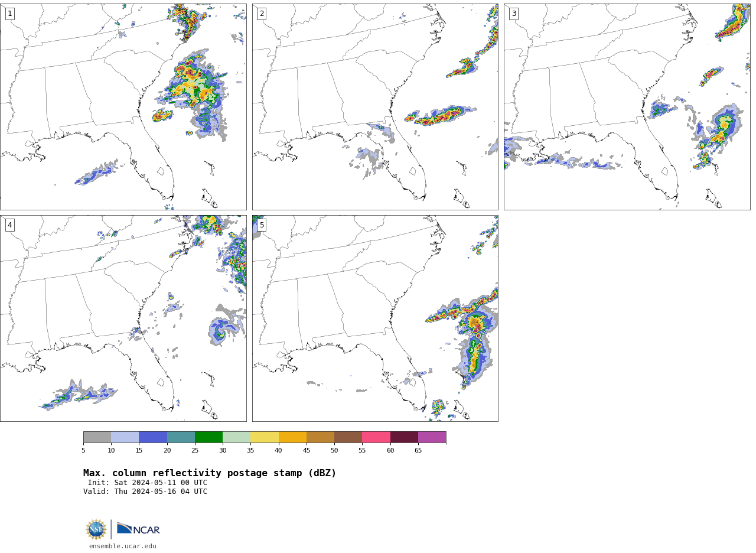
Task: Open ensemble member 4 reflectivity map
Action: (123, 318)
